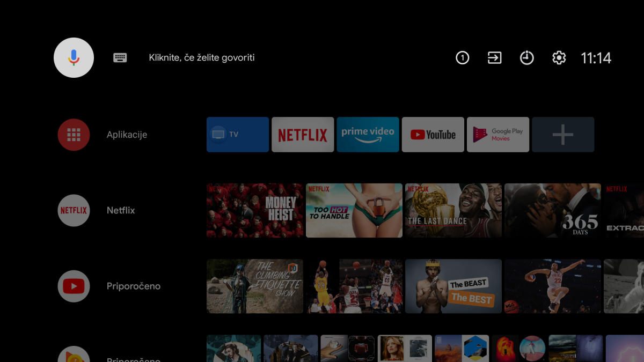The height and width of the screenshot is (362, 644).
Task: Open the round YouTube channel icon
Action: click(x=74, y=286)
